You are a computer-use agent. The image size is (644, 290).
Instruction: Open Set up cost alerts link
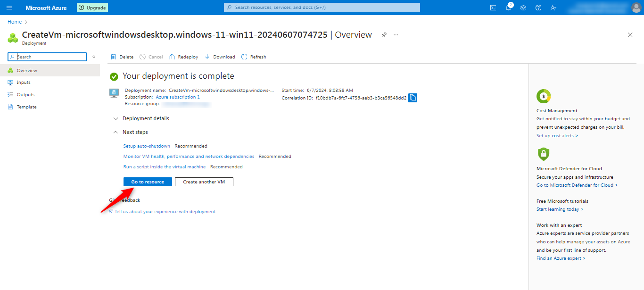click(x=557, y=136)
